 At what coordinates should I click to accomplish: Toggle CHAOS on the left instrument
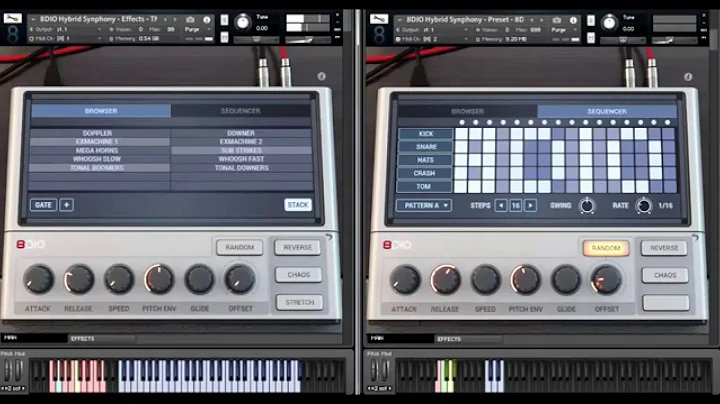pyautogui.click(x=298, y=275)
